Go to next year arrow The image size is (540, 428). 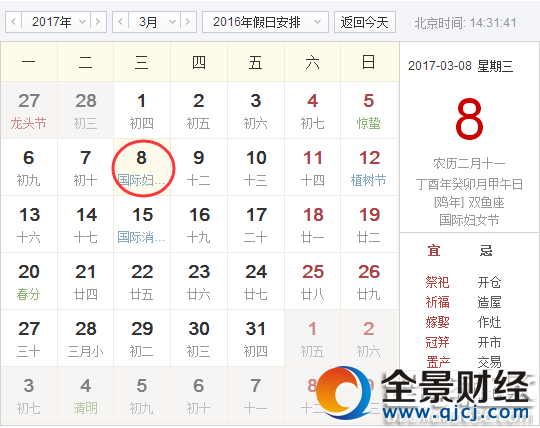98,22
